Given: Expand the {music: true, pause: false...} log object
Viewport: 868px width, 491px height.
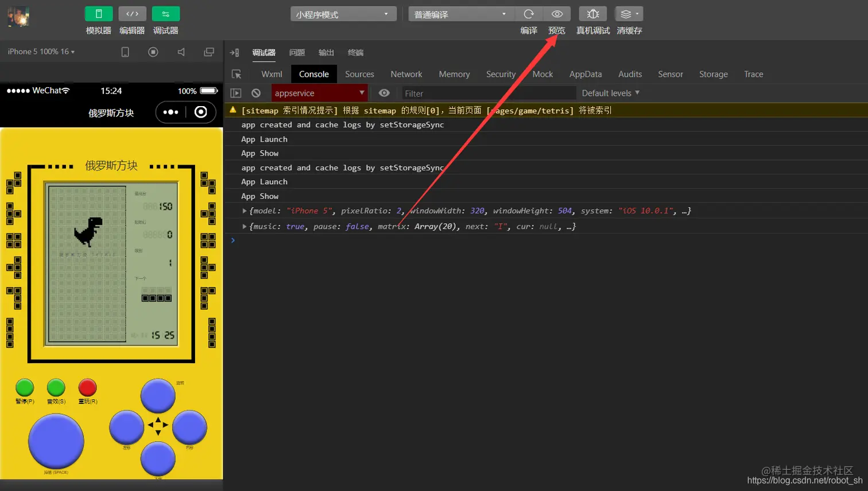Looking at the screenshot, I should [245, 227].
